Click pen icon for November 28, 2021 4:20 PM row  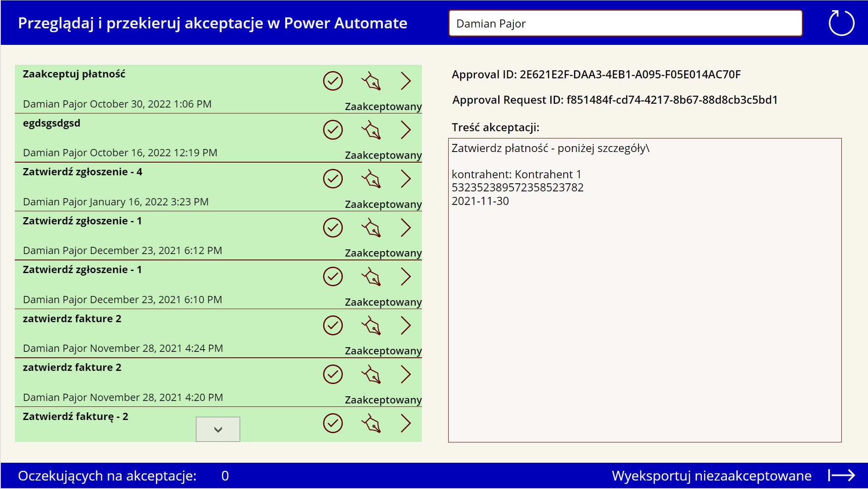371,374
